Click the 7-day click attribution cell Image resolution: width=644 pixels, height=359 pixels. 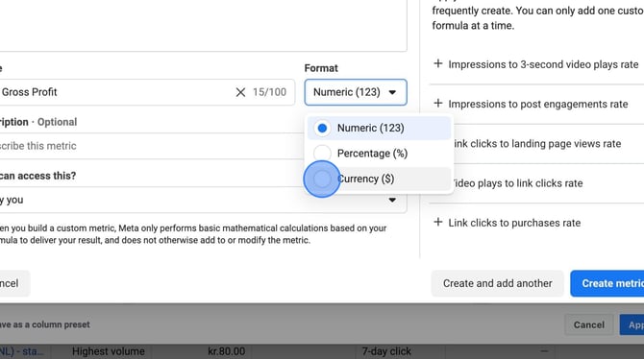point(386,351)
